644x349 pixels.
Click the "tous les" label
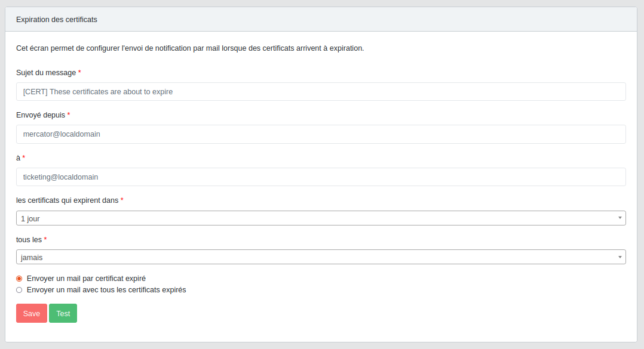(x=29, y=239)
